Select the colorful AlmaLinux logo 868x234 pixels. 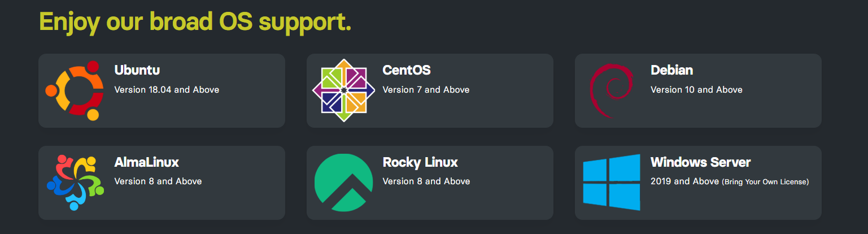[75, 183]
